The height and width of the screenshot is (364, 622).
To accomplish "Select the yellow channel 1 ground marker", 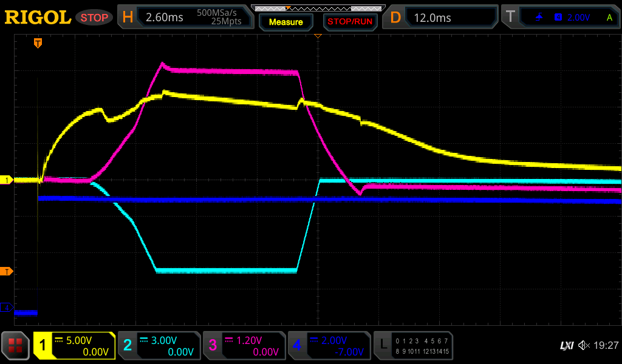I will click(7, 180).
